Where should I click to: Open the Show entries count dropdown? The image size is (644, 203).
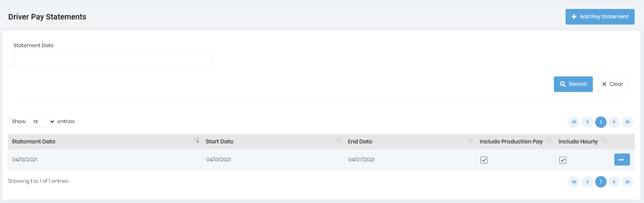[x=41, y=122]
